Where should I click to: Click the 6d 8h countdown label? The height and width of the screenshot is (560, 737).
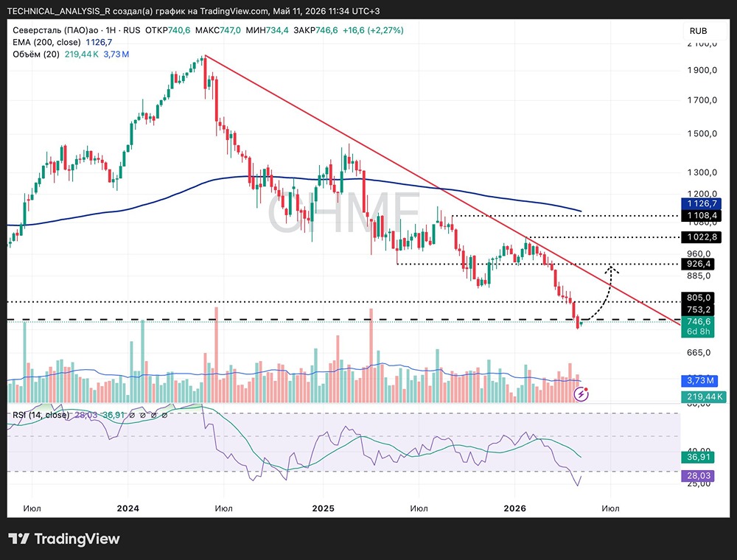pyautogui.click(x=698, y=332)
